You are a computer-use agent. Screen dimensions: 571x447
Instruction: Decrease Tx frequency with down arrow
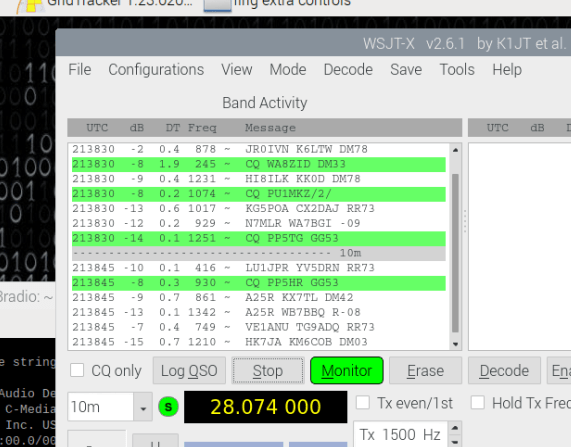[455, 442]
